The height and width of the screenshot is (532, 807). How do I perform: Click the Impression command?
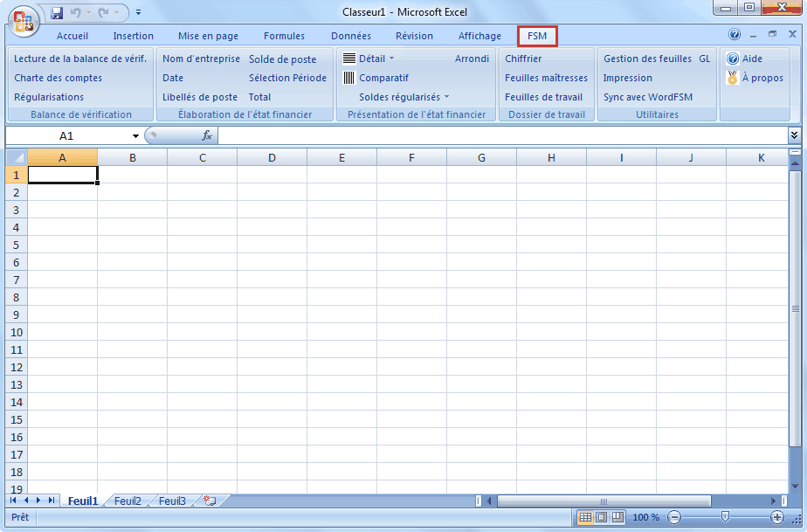click(x=627, y=78)
